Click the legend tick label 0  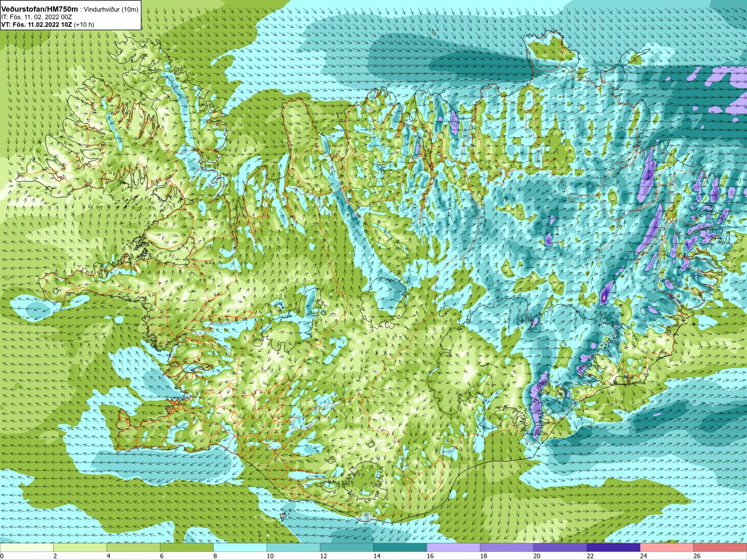pyautogui.click(x=2, y=556)
